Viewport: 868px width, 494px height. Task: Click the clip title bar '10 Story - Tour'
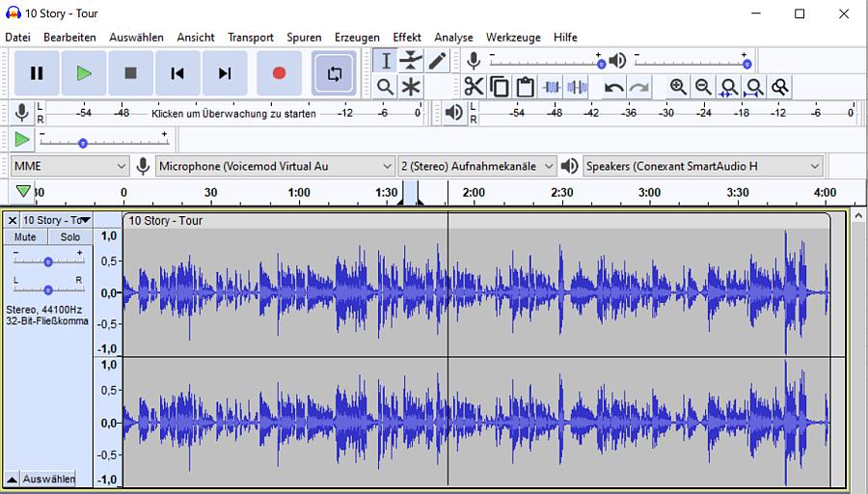pyautogui.click(x=476, y=220)
